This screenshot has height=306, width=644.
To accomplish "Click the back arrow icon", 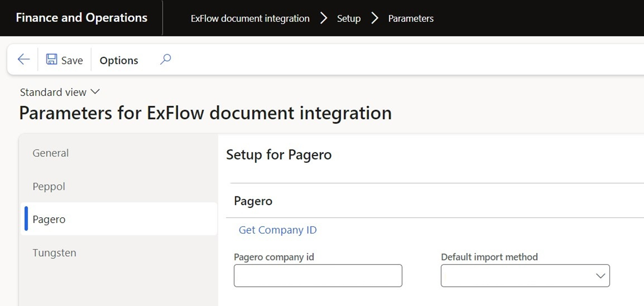I will point(23,59).
